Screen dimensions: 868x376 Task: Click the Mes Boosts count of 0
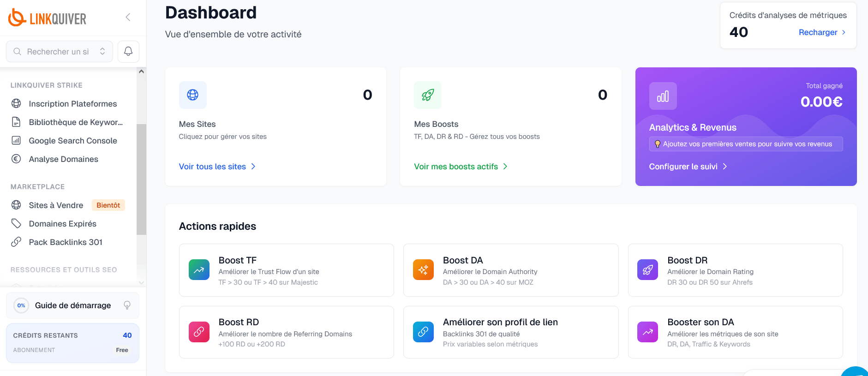[603, 95]
